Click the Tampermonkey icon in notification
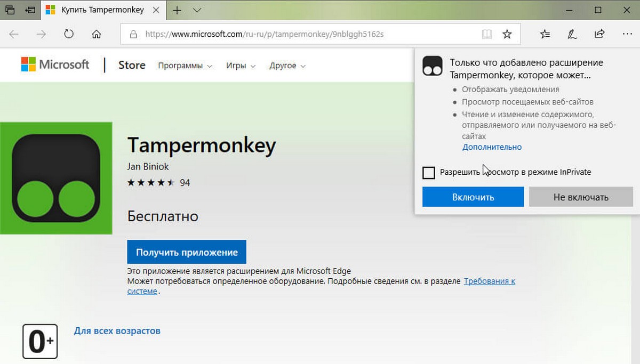Screen dimensions: 640x364 point(433,66)
